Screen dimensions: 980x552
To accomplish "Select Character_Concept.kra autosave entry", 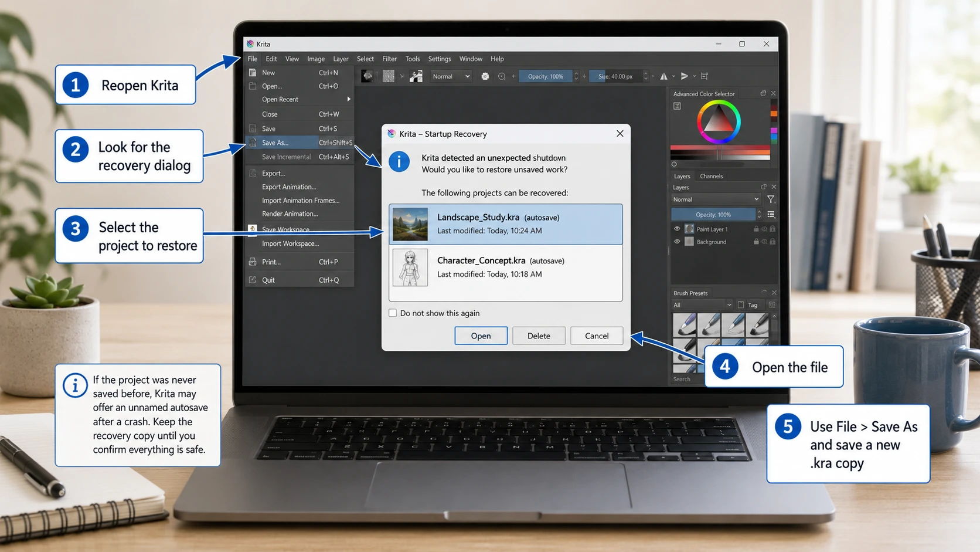I will [505, 267].
